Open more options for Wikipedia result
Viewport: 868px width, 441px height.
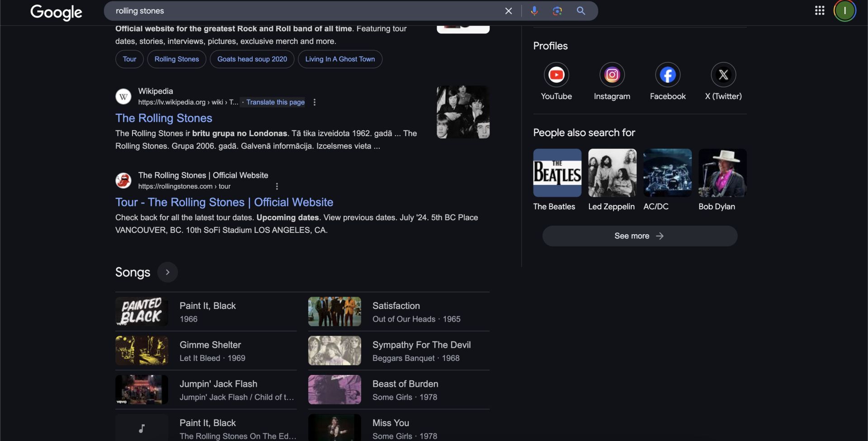point(315,102)
